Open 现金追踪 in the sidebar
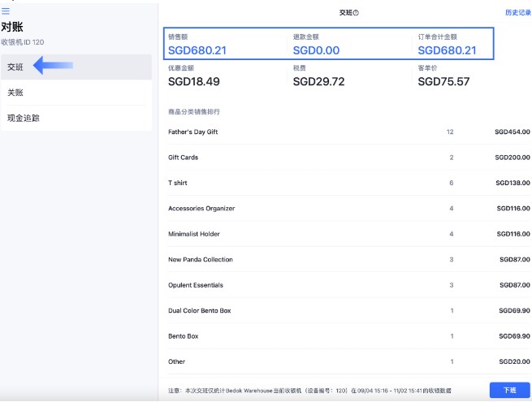The height and width of the screenshot is (402, 532). [24, 118]
